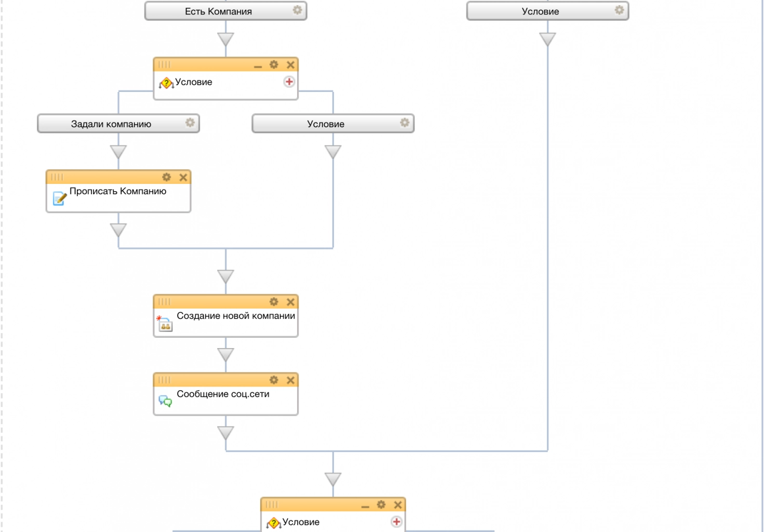The image size is (765, 532).
Task: Delete the Прописать Компанию block
Action: (x=183, y=177)
